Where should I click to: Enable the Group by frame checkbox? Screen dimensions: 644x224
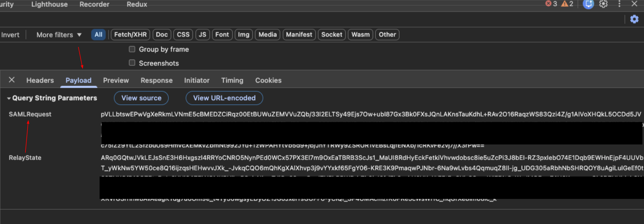pyautogui.click(x=132, y=49)
